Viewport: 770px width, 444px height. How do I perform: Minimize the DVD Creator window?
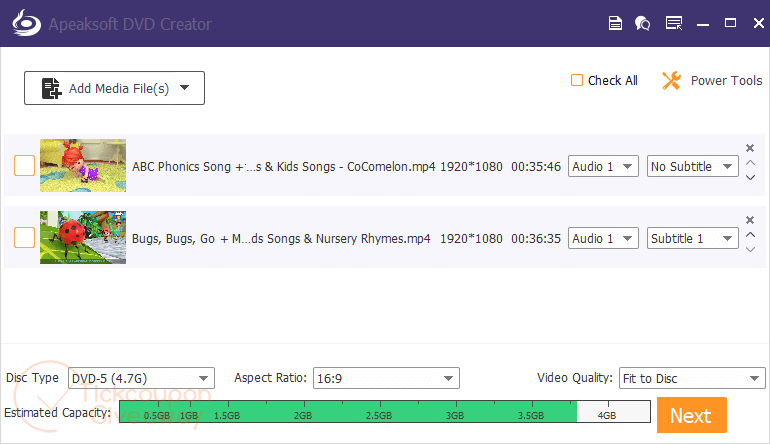[x=703, y=24]
